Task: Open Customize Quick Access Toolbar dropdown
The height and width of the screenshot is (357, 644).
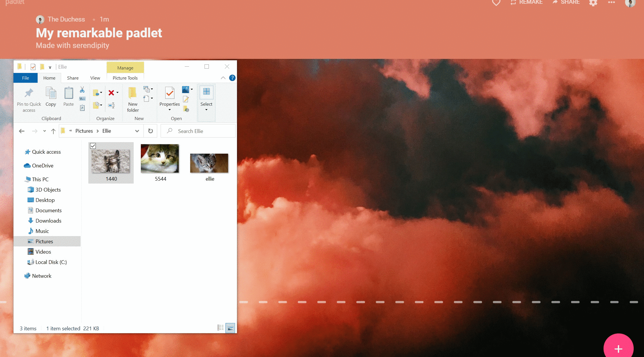Action: pyautogui.click(x=50, y=67)
